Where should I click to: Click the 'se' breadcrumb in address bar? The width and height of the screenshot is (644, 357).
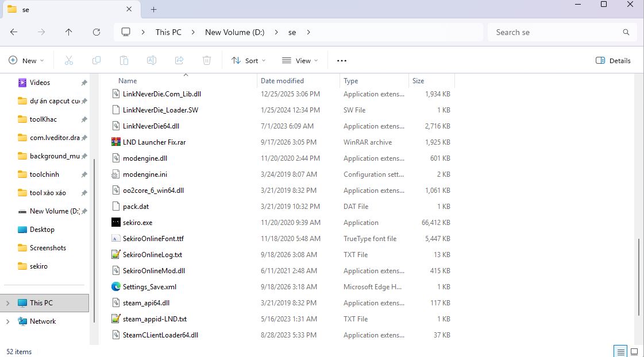292,32
